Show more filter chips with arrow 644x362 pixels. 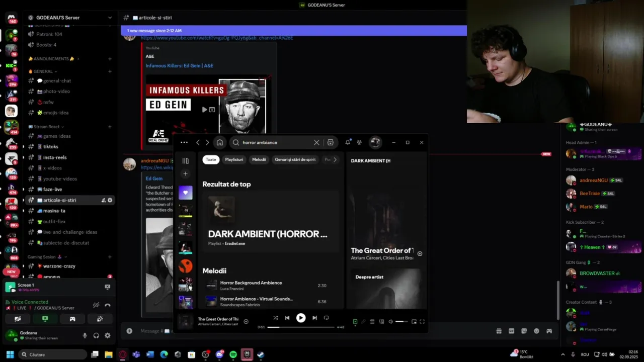335,159
